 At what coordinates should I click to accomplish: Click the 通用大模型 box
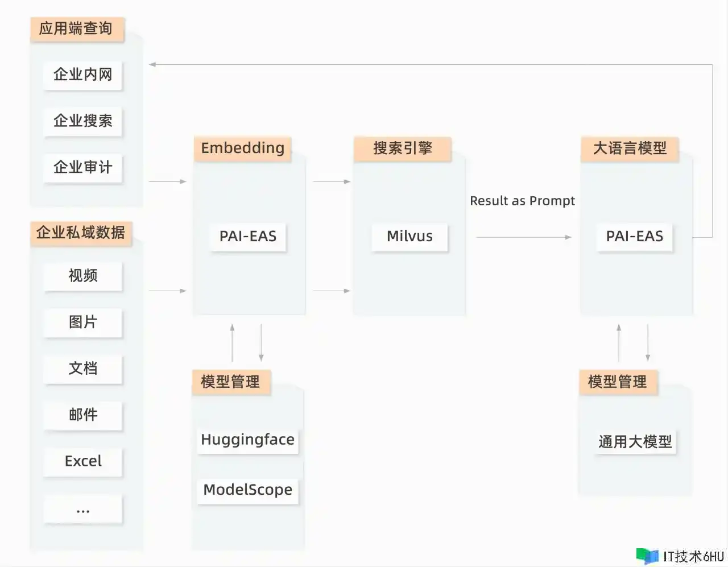click(x=635, y=442)
